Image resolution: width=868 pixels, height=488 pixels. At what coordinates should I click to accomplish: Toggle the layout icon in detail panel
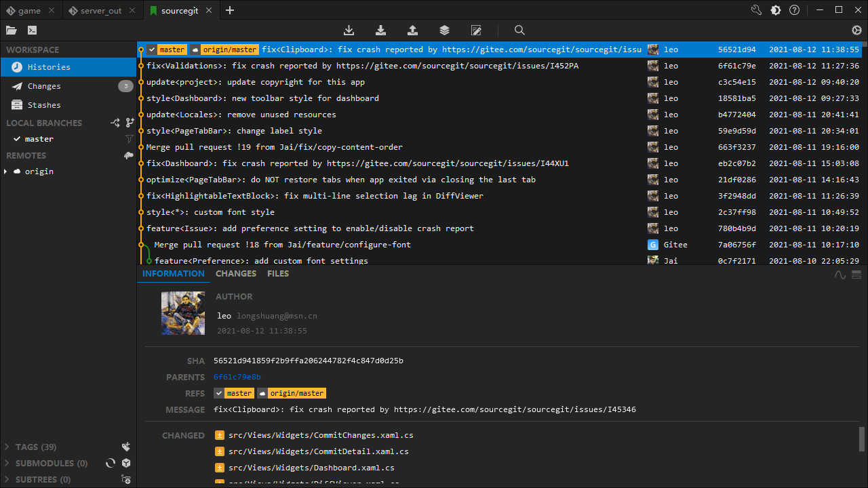[856, 274]
